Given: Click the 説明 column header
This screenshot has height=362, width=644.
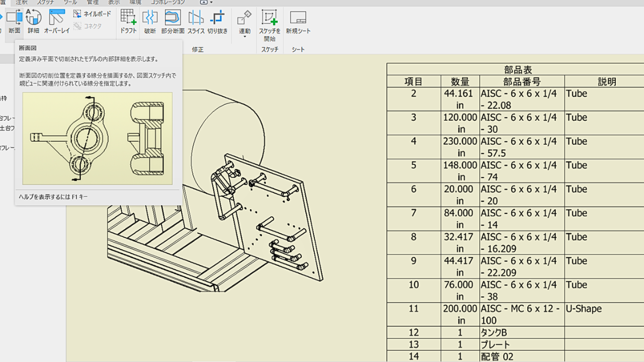Looking at the screenshot, I should click(607, 81).
